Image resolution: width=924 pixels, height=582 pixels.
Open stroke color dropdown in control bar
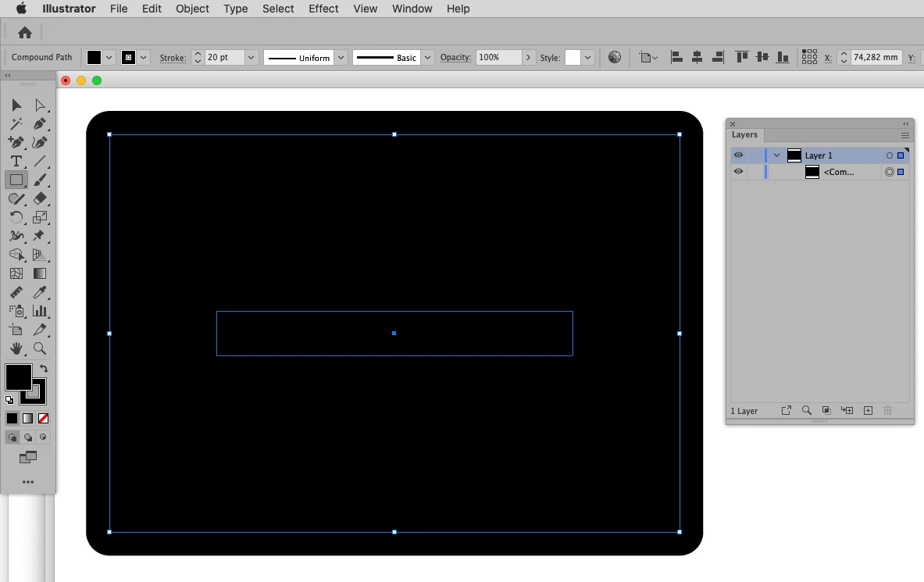pos(143,57)
